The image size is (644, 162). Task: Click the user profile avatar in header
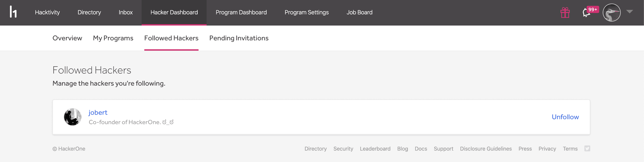(x=611, y=13)
